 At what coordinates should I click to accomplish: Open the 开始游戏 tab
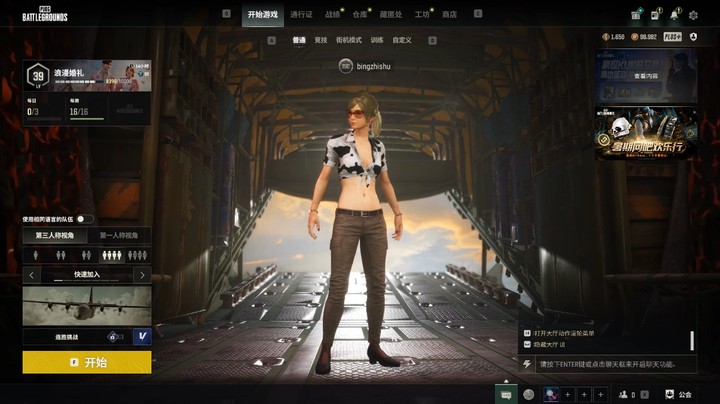tap(263, 15)
